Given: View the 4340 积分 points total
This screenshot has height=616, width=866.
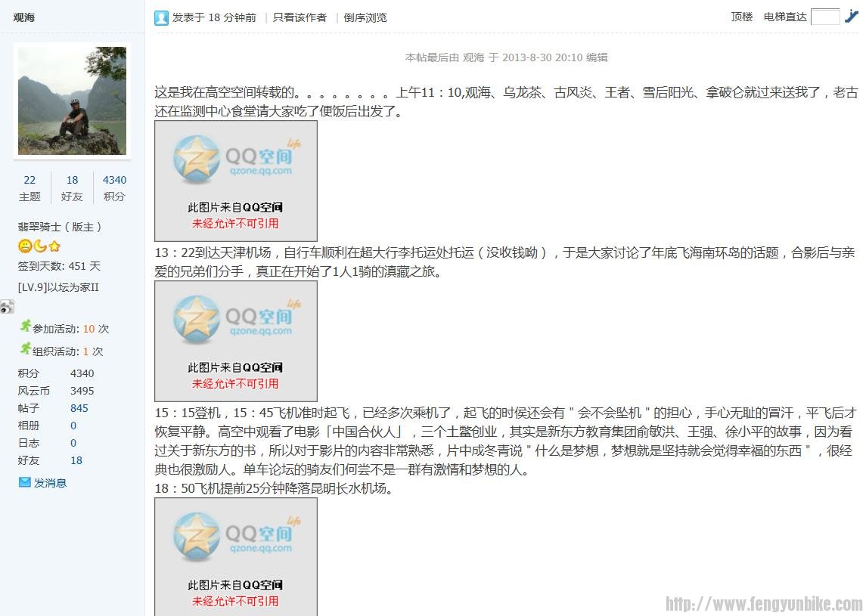Looking at the screenshot, I should click(x=115, y=180).
